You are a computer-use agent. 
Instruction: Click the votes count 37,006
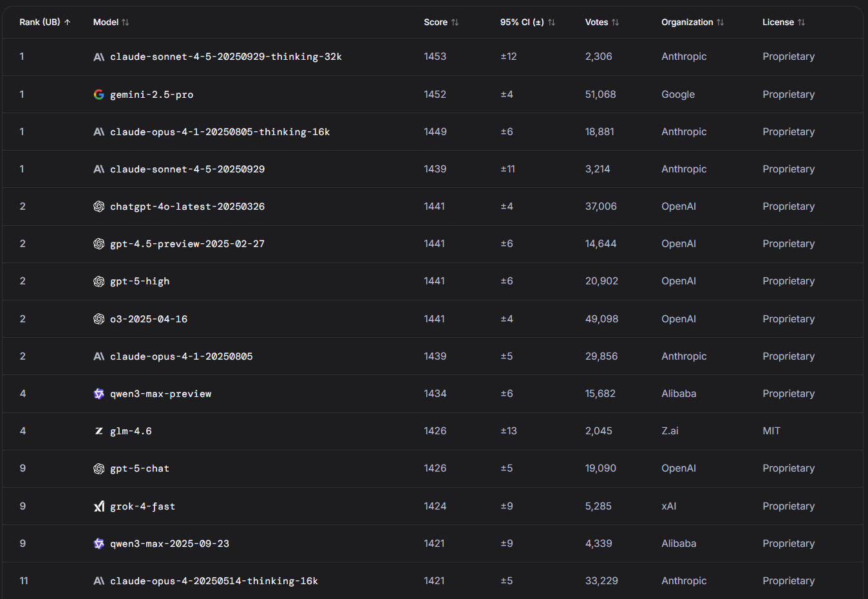pos(601,207)
